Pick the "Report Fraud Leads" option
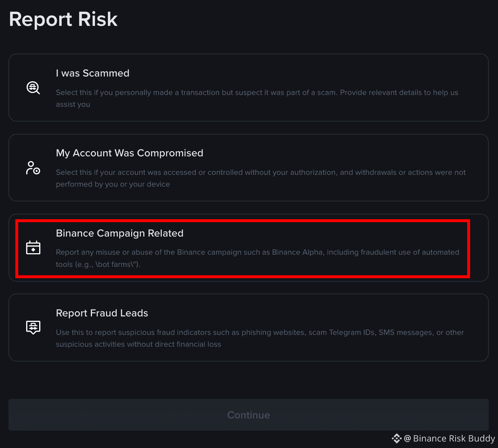 (x=249, y=327)
